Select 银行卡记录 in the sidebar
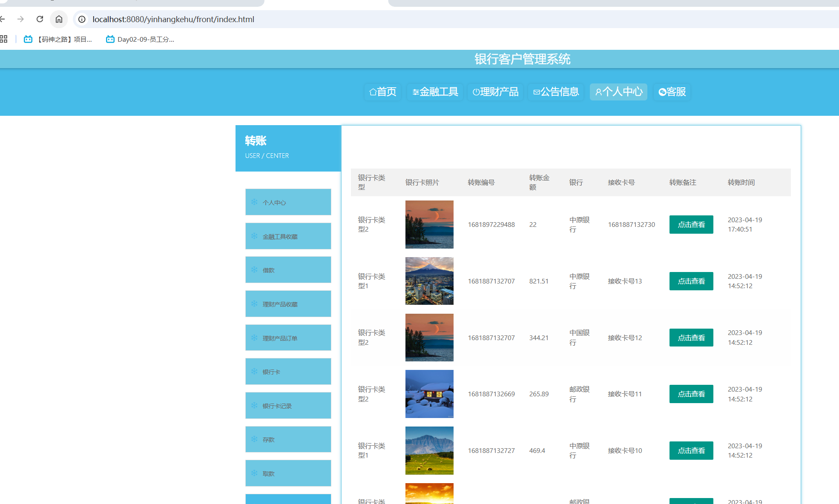Viewport: 839px width, 504px height. tap(288, 405)
